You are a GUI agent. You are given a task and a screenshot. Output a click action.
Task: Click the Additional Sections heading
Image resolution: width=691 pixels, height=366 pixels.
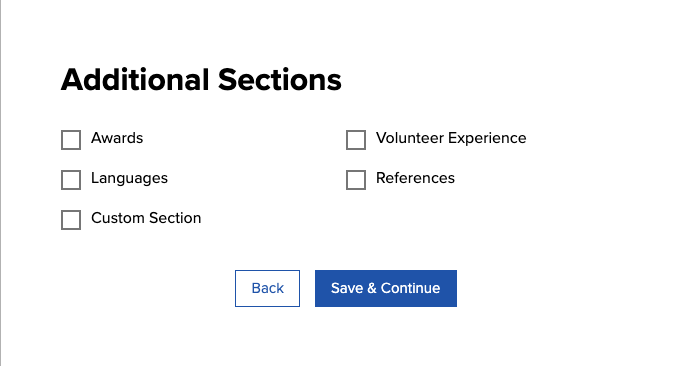201,80
